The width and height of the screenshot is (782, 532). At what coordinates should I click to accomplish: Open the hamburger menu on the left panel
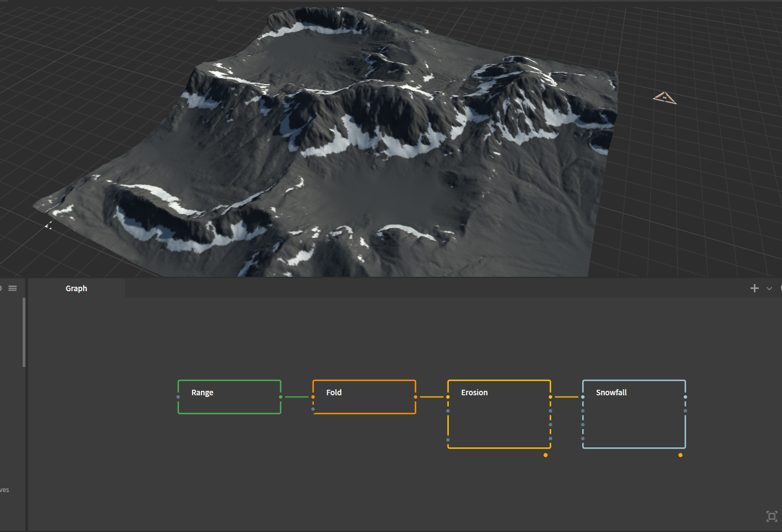coord(12,288)
